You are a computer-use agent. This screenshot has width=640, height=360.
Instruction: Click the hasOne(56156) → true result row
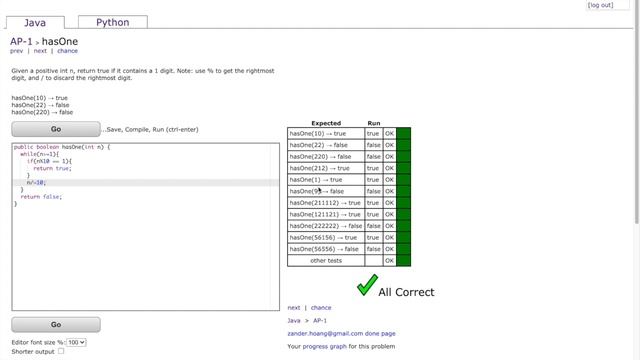(x=349, y=238)
